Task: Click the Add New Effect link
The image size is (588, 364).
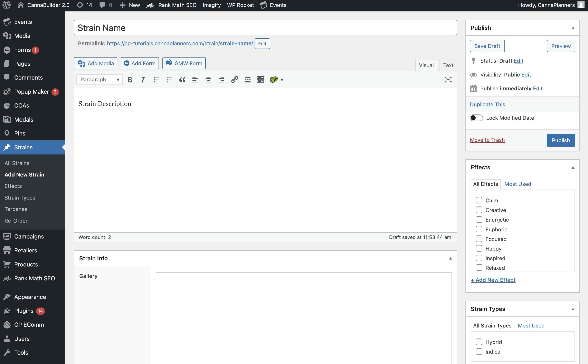Action: [493, 280]
